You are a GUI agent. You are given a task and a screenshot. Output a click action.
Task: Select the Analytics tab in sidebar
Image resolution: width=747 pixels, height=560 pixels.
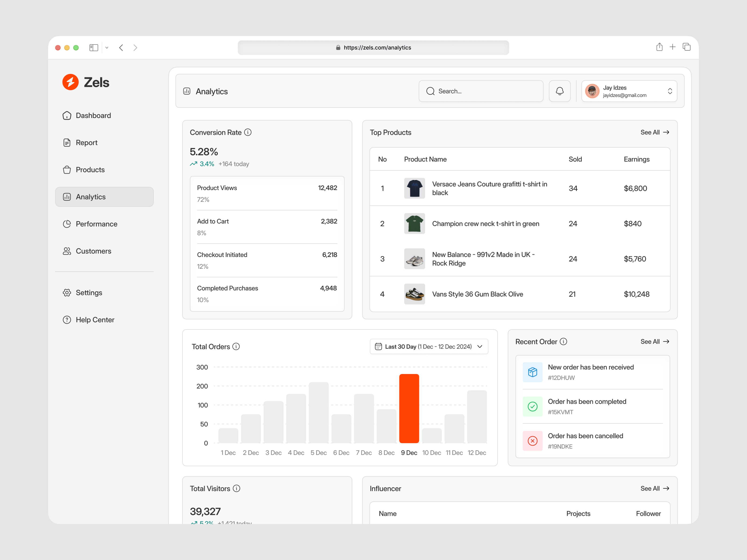point(91,197)
